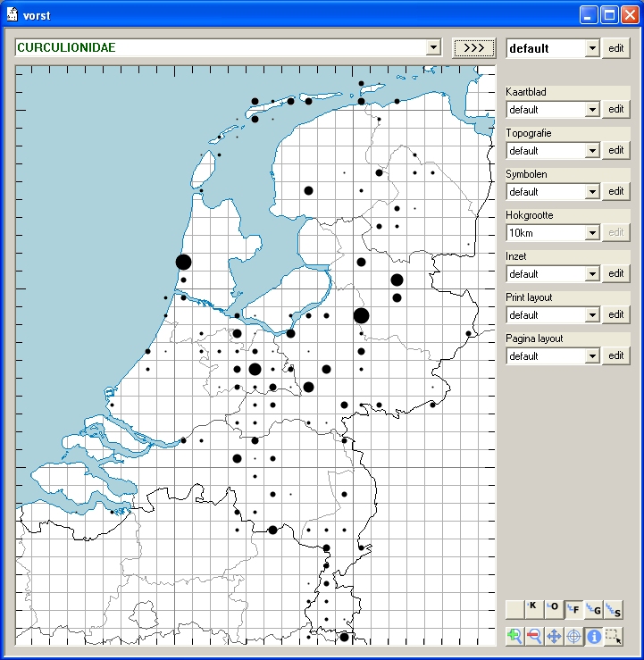Select the rectangle selection tool
Viewport: 644px width, 660px height.
613,636
